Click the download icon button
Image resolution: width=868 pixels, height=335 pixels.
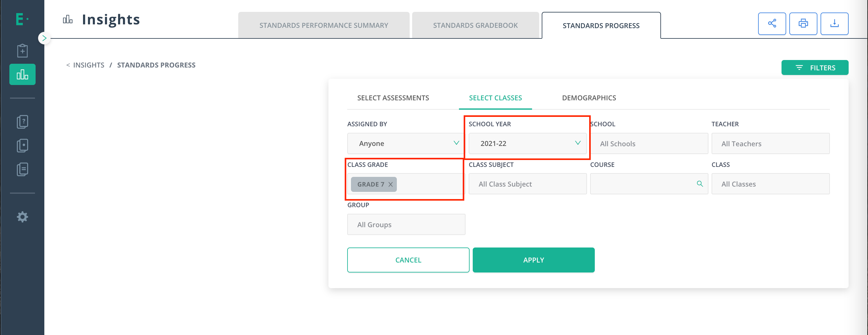pyautogui.click(x=834, y=24)
